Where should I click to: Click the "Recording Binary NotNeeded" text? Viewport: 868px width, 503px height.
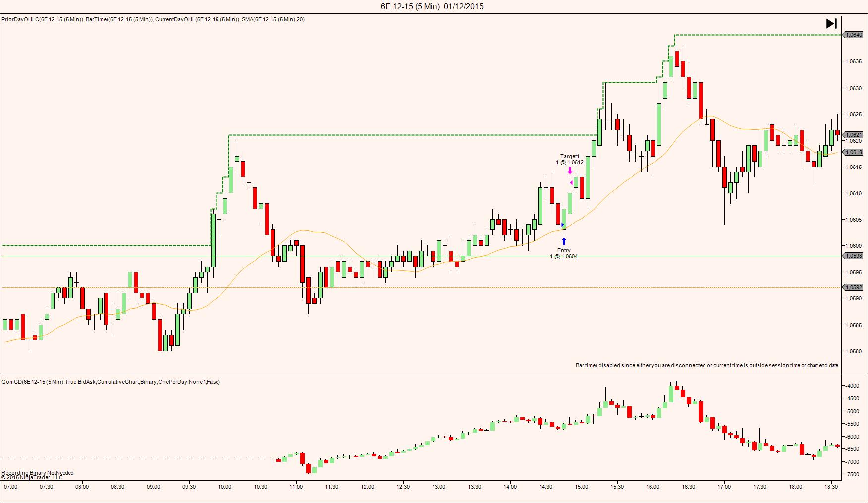point(38,473)
